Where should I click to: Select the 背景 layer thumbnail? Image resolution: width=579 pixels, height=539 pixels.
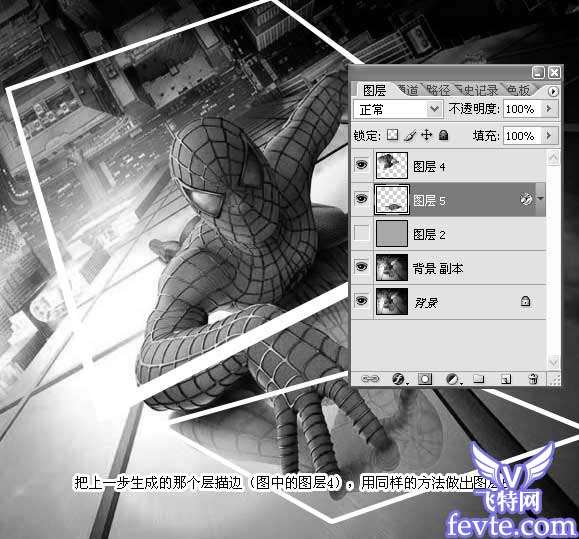coord(392,301)
